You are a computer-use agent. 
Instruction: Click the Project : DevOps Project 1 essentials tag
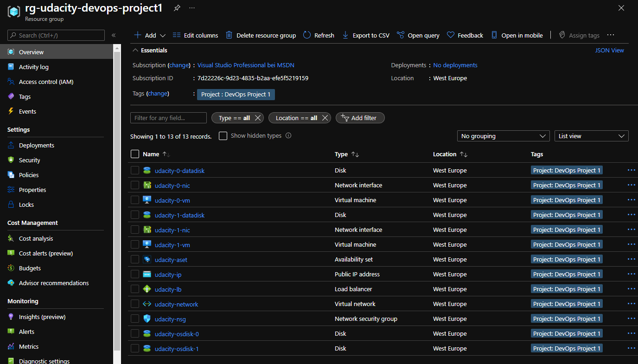pos(236,94)
